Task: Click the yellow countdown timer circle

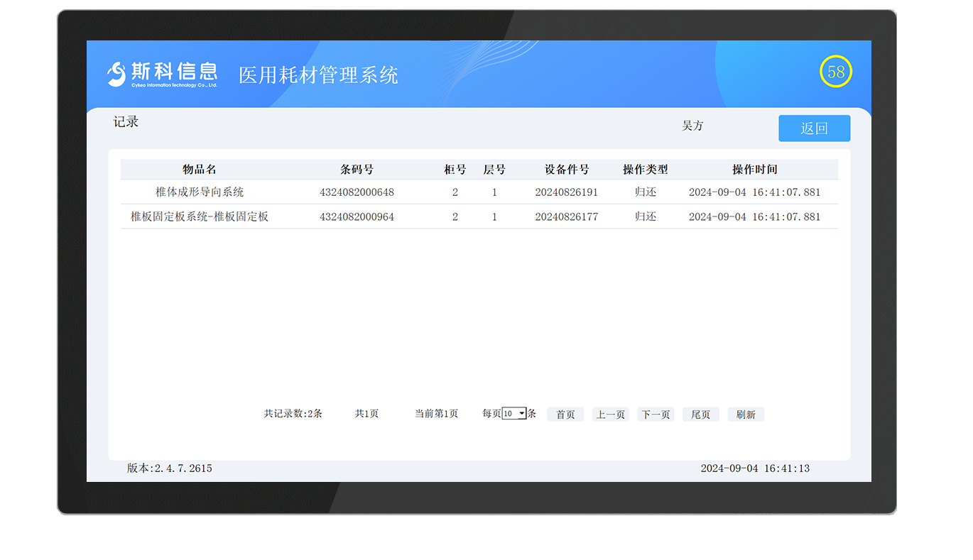Action: (835, 72)
